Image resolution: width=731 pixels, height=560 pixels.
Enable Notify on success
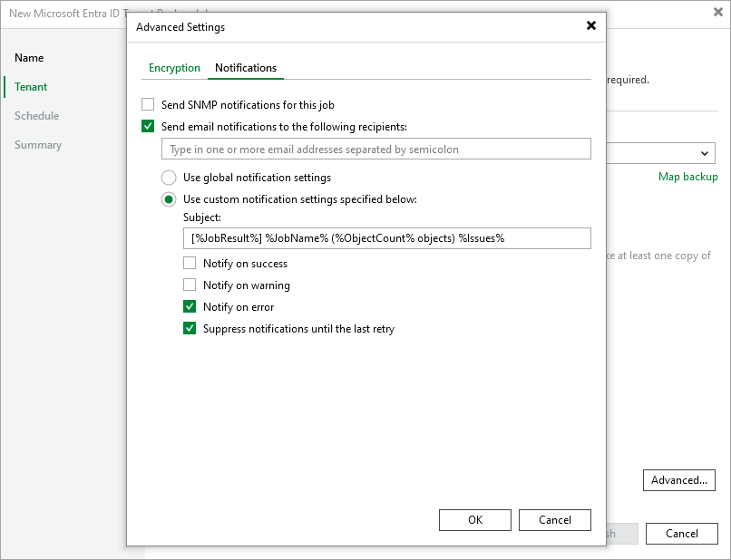coord(190,263)
